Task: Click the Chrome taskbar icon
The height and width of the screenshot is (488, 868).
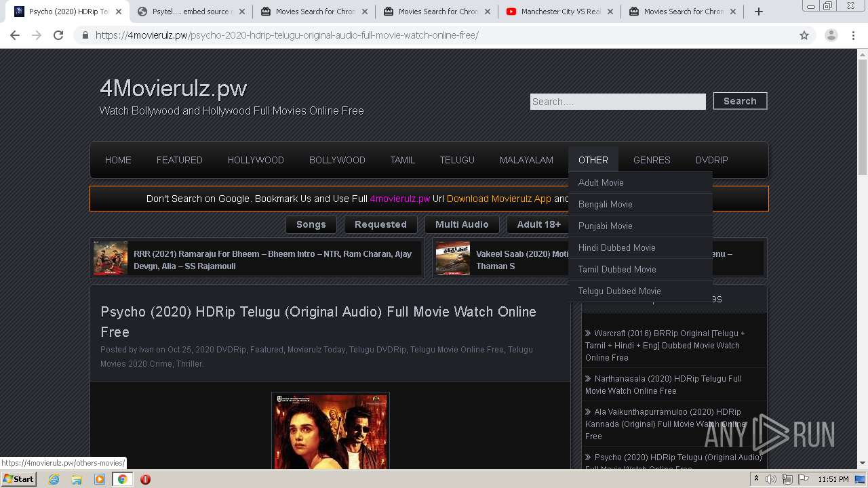Action: [x=122, y=479]
